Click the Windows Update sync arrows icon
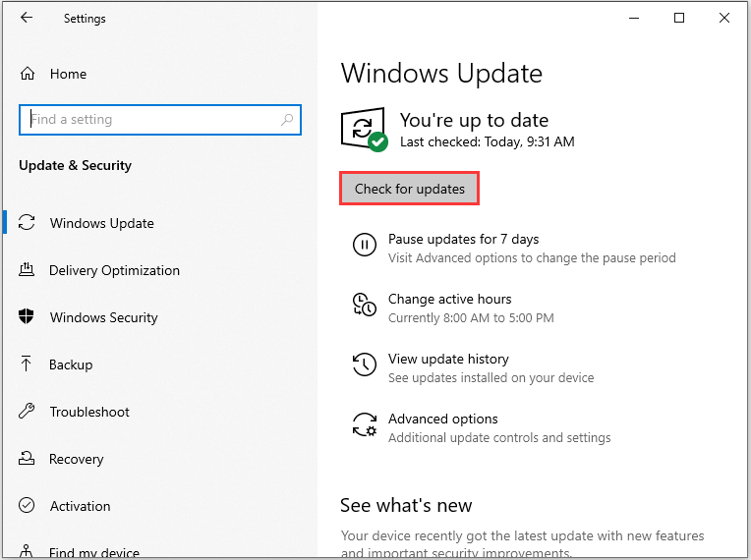The width and height of the screenshot is (751, 560). tap(27, 223)
